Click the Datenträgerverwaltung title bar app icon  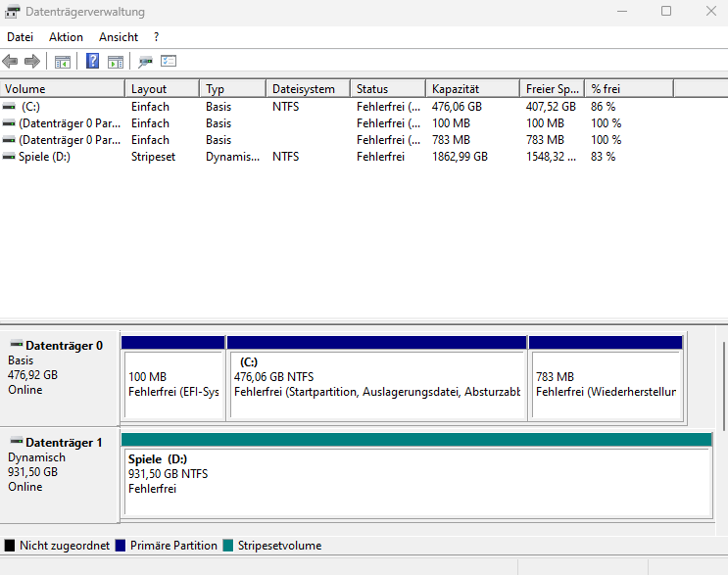point(12,12)
